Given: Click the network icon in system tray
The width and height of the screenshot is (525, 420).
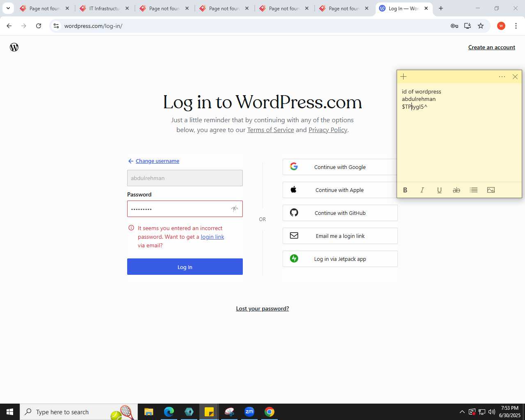Looking at the screenshot, I should [x=482, y=412].
